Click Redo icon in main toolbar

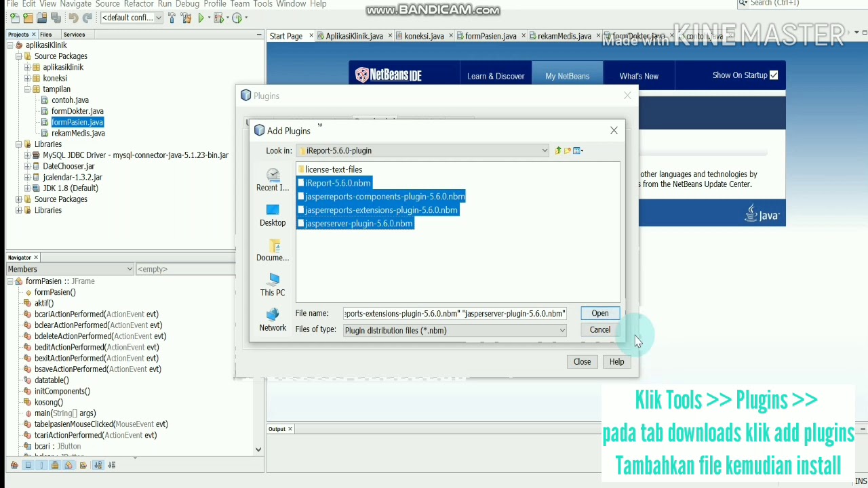87,18
